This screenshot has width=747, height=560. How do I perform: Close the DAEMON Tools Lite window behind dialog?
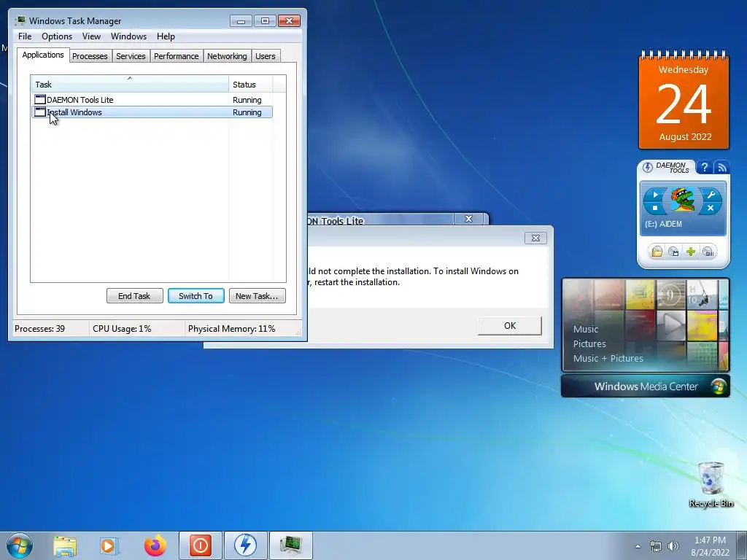click(468, 219)
